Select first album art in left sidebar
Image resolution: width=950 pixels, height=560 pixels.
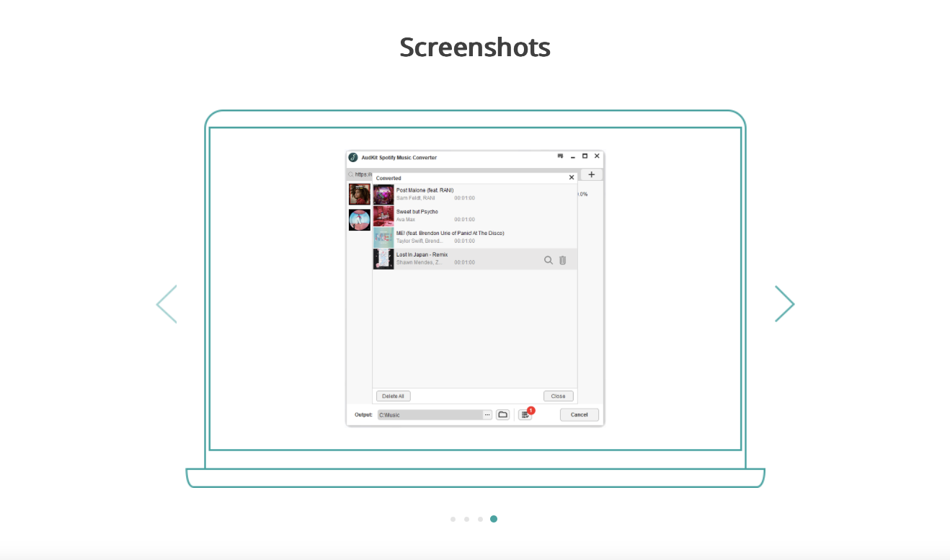[x=360, y=195]
